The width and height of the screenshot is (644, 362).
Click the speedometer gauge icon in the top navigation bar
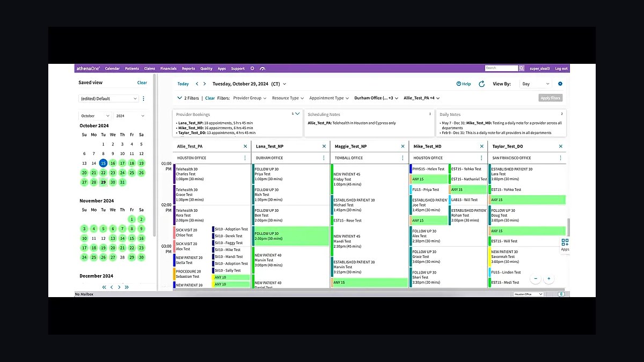click(x=262, y=69)
